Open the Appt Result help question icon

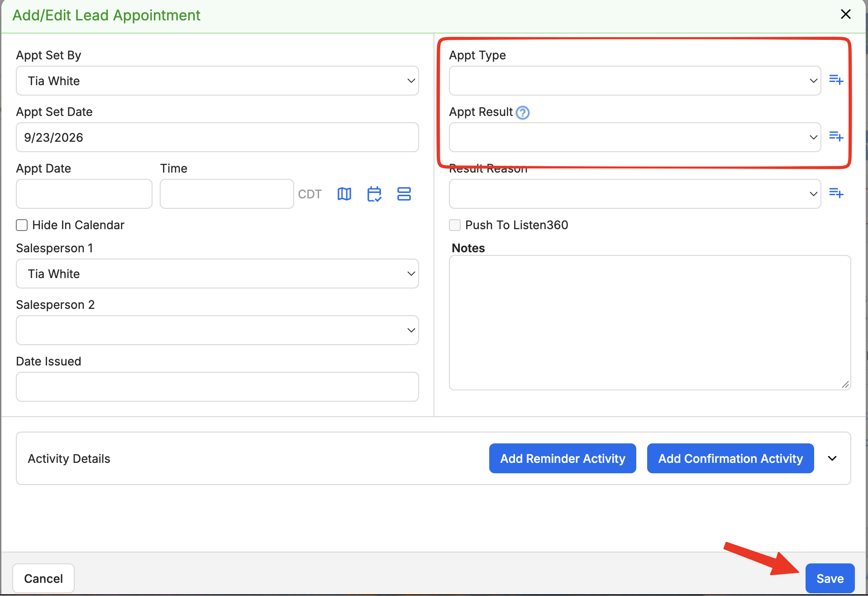click(x=523, y=112)
